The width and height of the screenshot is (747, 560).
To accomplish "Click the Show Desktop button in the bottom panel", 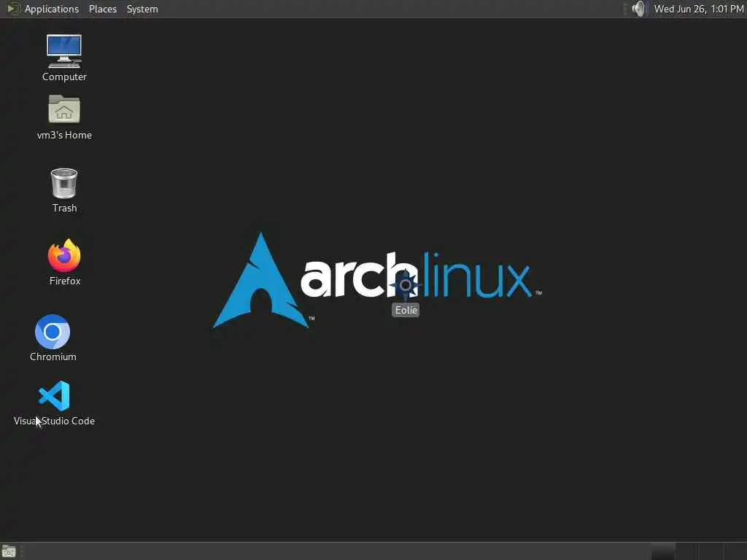I will point(9,551).
